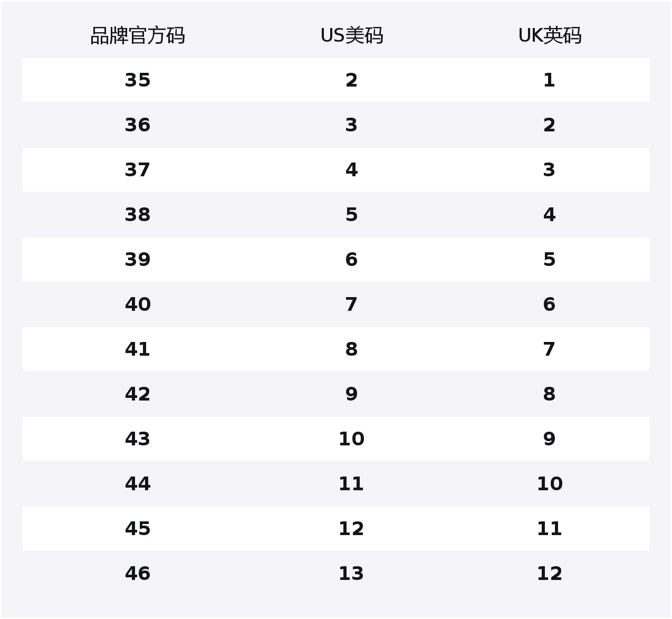Select UK size 9 in the 43 row
This screenshot has height=619, width=672.
[x=549, y=439]
